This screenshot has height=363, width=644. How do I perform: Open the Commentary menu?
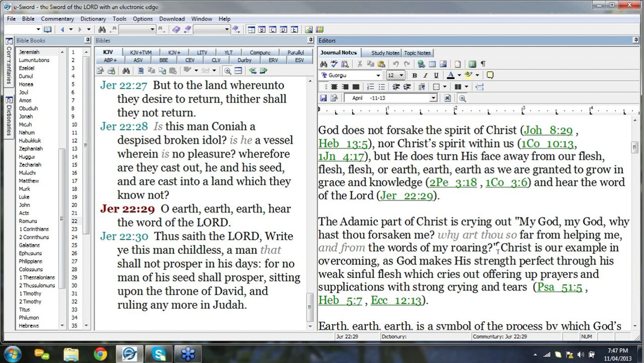(x=57, y=19)
